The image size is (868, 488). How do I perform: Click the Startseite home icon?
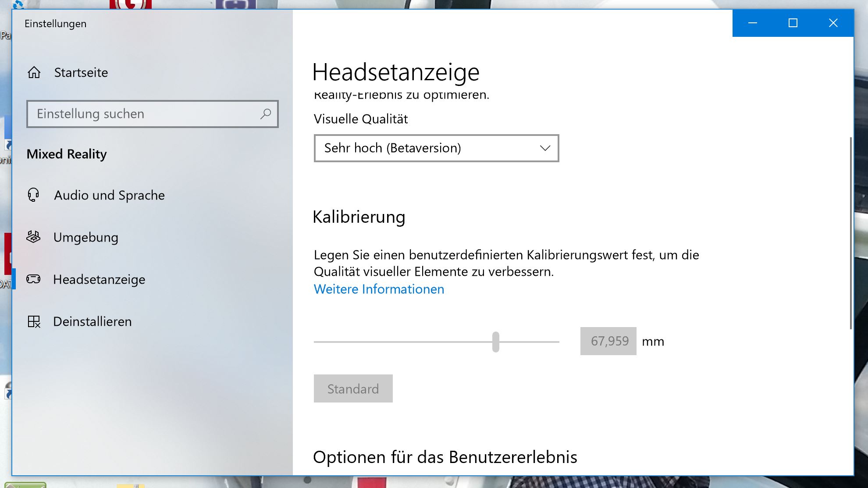tap(34, 72)
